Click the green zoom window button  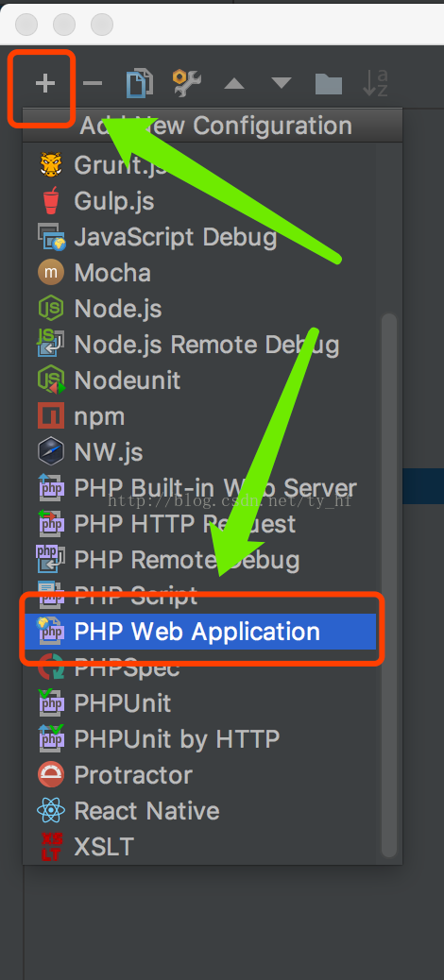(102, 25)
